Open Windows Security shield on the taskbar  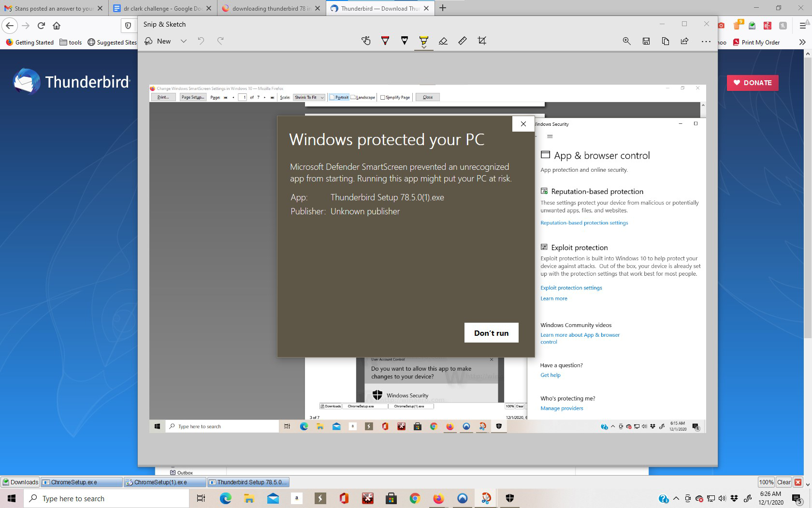point(509,498)
